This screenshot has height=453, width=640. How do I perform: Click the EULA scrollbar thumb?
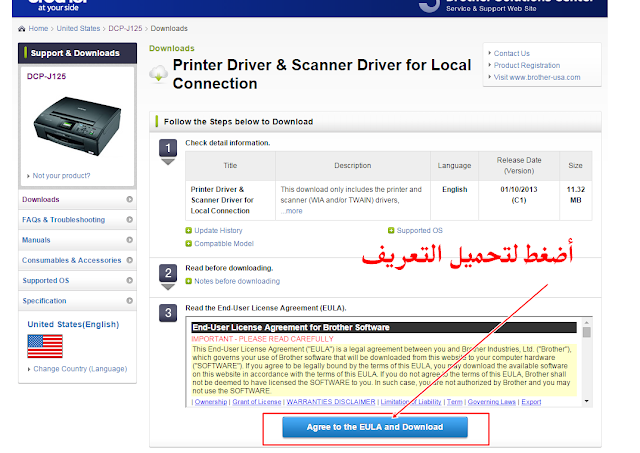click(587, 332)
